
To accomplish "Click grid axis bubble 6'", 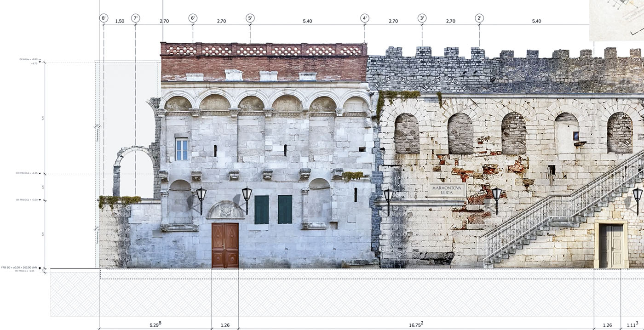I will click(193, 18).
